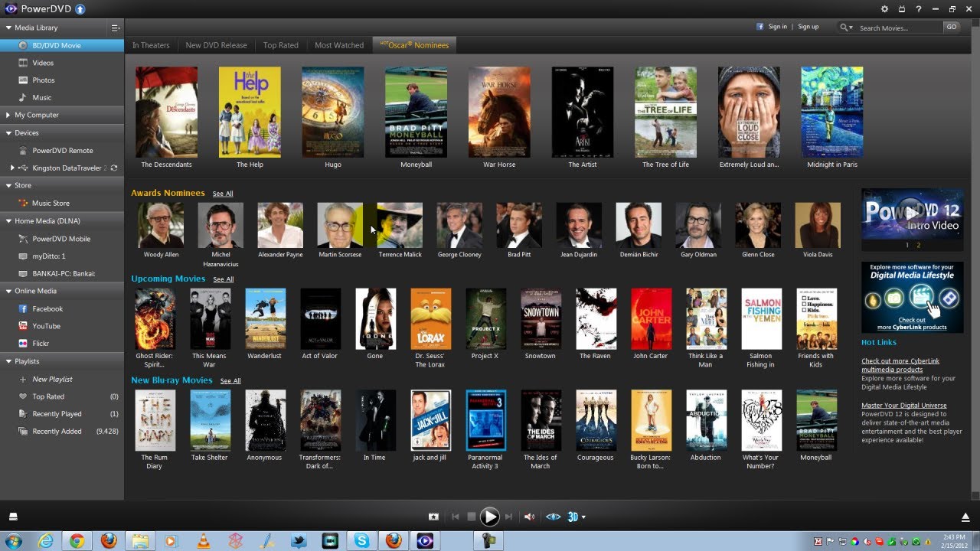The image size is (980, 551).
Task: Click the safely remove icon for Kingston DataTraveler
Action: click(x=114, y=168)
